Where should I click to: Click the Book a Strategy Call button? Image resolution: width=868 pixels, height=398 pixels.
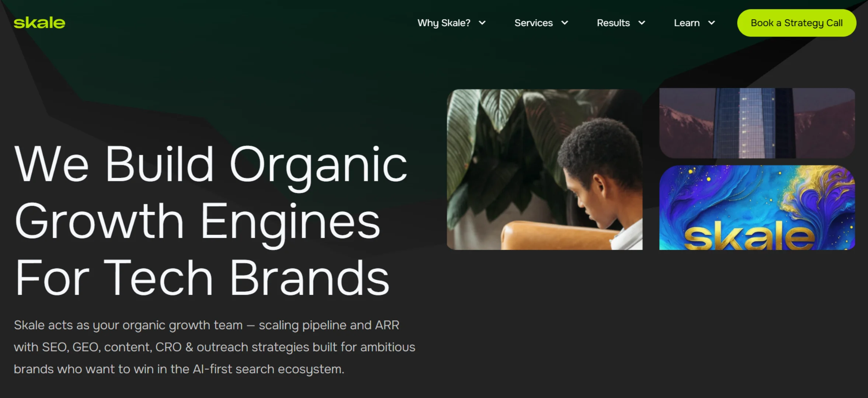click(x=796, y=23)
